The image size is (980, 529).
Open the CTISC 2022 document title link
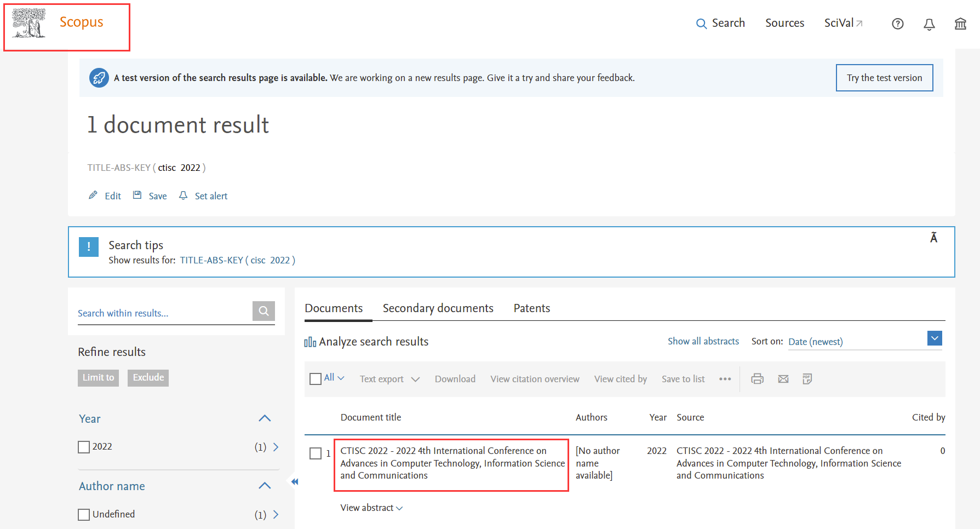click(x=452, y=463)
